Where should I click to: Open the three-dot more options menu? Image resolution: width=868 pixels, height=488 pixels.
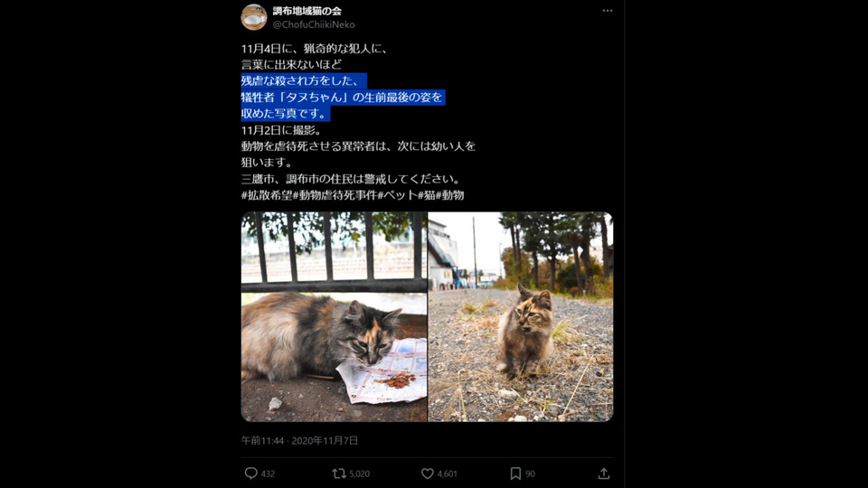point(608,11)
